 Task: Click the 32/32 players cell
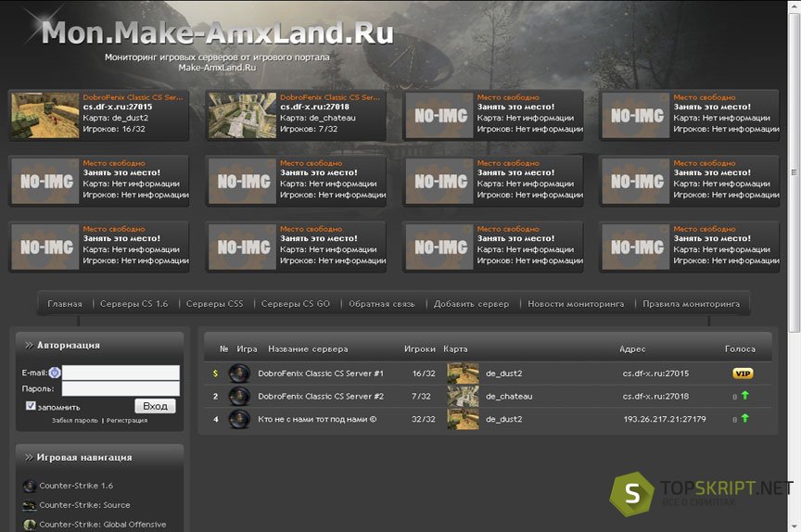tap(424, 419)
